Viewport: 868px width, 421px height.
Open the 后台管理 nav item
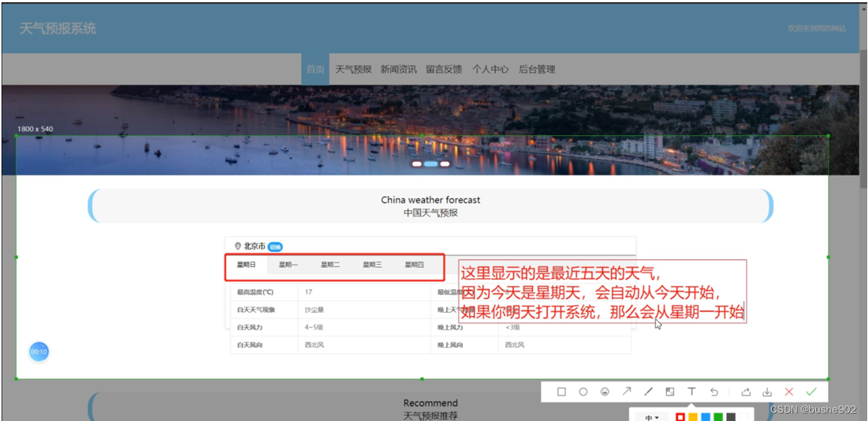pos(537,69)
